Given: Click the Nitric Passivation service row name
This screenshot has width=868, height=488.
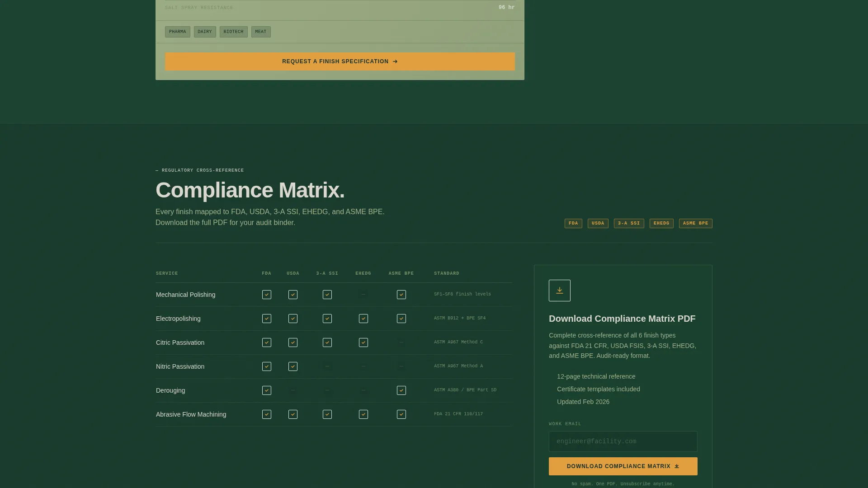Looking at the screenshot, I should pyautogui.click(x=180, y=366).
